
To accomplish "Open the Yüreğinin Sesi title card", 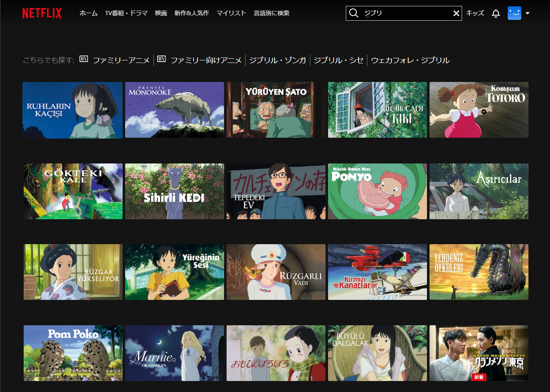I will click(x=175, y=272).
